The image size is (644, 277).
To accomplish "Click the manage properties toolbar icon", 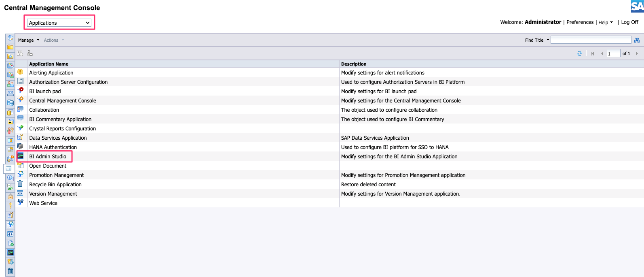I will [20, 53].
